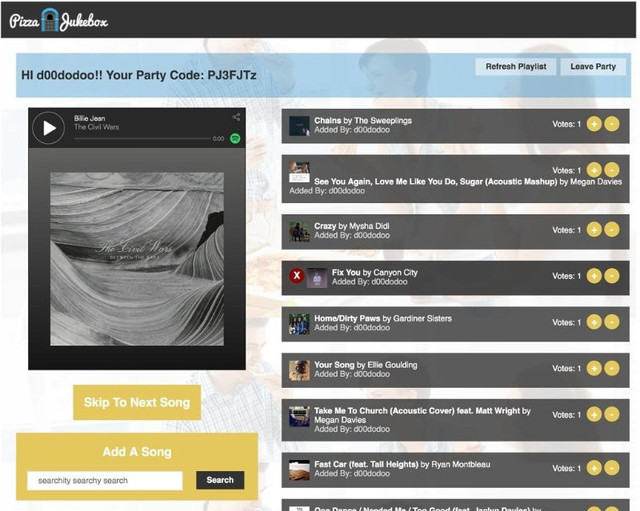Downvote the Megan Davies Acoustic Mashup

point(611,170)
